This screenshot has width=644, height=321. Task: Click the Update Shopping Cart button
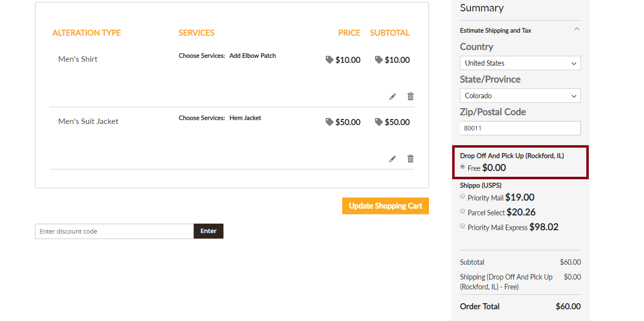pyautogui.click(x=386, y=206)
